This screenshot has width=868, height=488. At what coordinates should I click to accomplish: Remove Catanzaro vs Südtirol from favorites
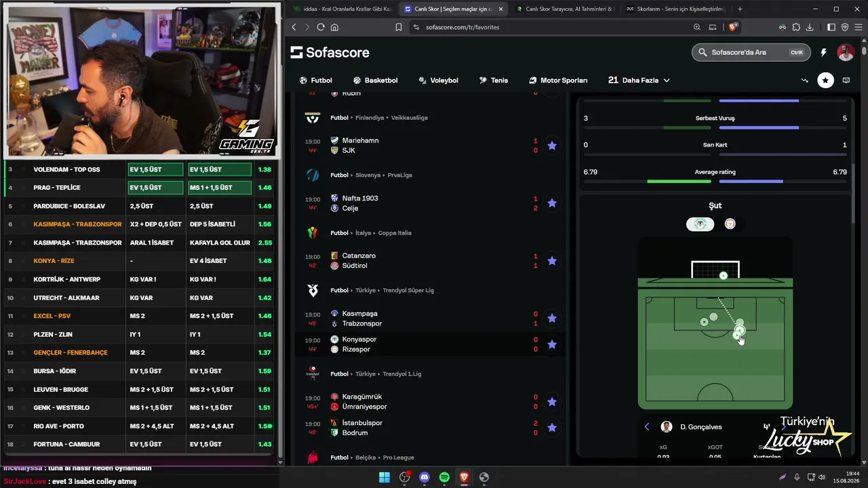tap(552, 261)
